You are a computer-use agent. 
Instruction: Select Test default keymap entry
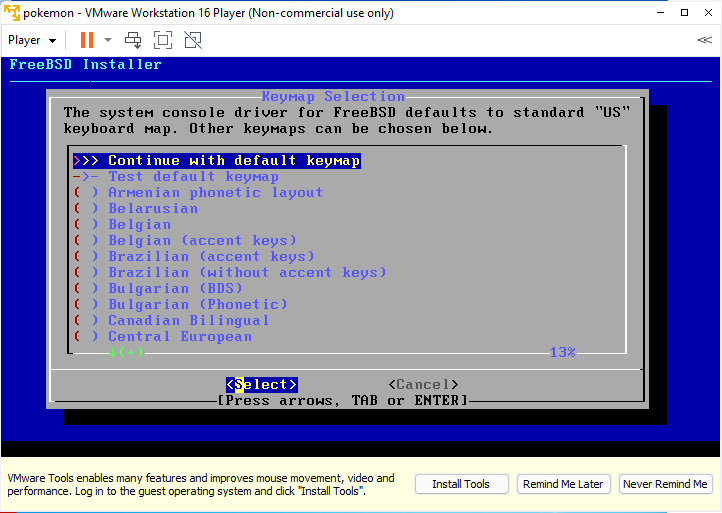pos(176,177)
